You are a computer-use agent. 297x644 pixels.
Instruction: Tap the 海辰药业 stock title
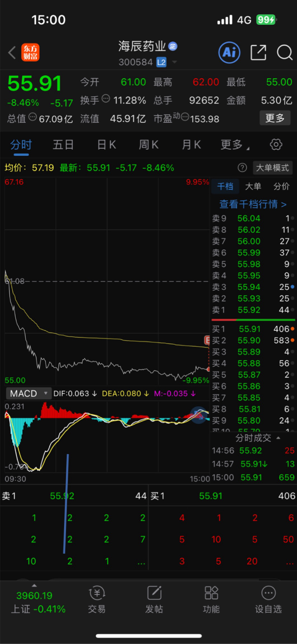pyautogui.click(x=142, y=46)
